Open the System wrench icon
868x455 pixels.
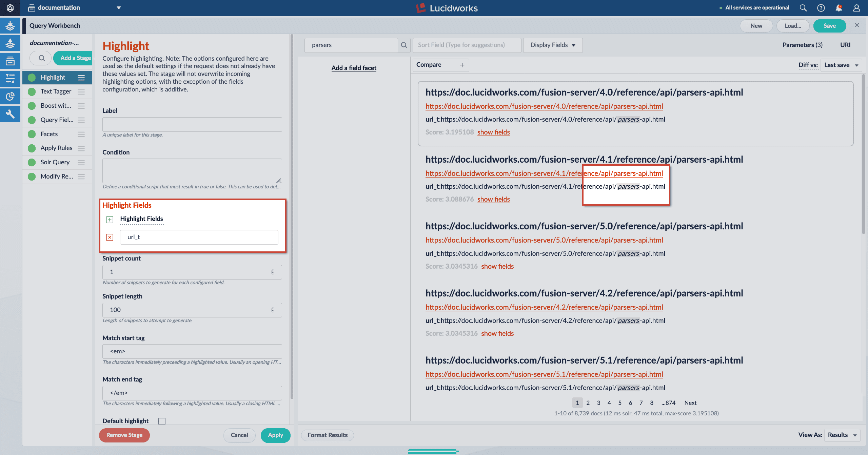10,114
